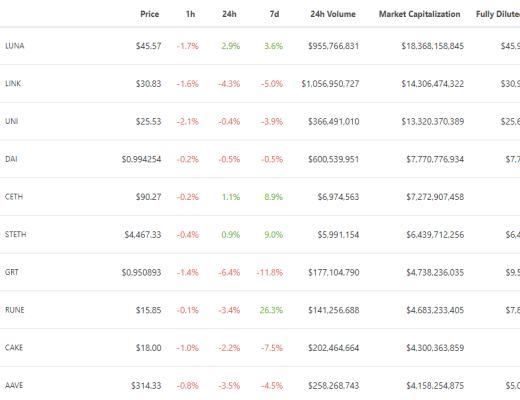Click GRT 24h volume $177,104,790

[334, 272]
